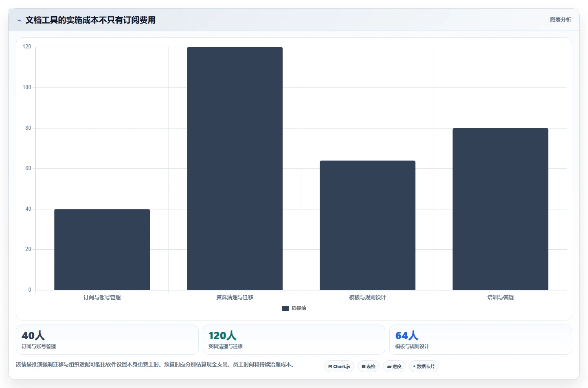This screenshot has height=388, width=588.
Task: Click the green 120人 number
Action: 222,336
